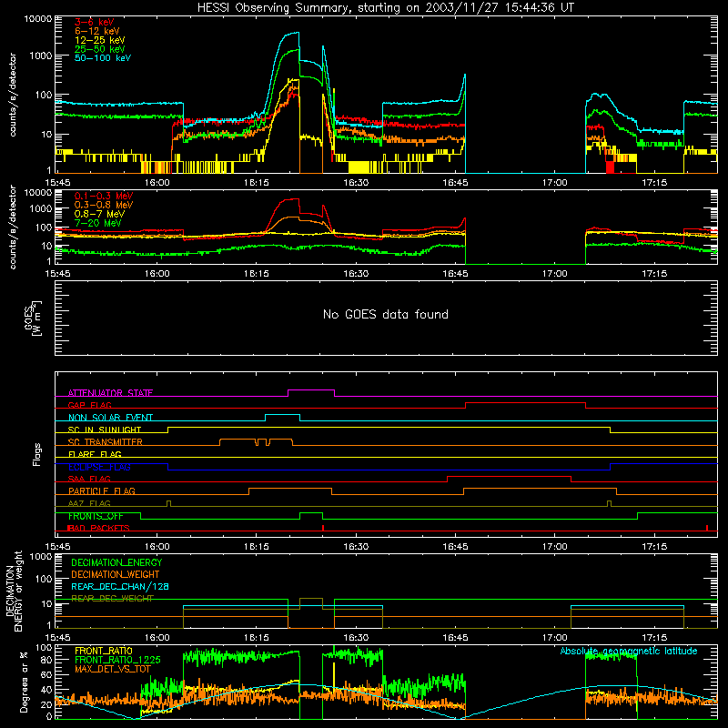728x728 pixels.
Task: Select the SC_IN_SUNLIGHT flag label
Action: click(105, 430)
